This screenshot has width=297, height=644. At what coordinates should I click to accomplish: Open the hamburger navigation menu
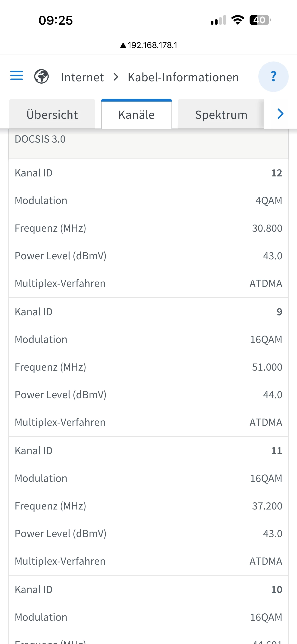[17, 76]
